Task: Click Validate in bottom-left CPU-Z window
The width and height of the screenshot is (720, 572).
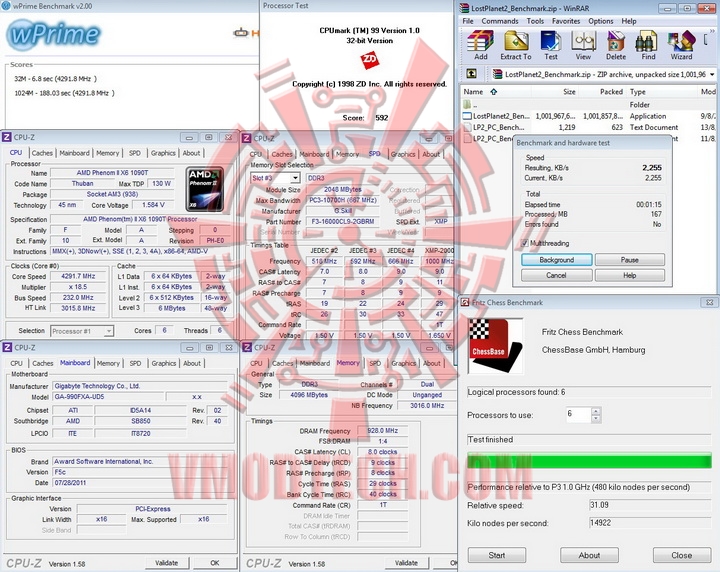Action: coord(166,562)
